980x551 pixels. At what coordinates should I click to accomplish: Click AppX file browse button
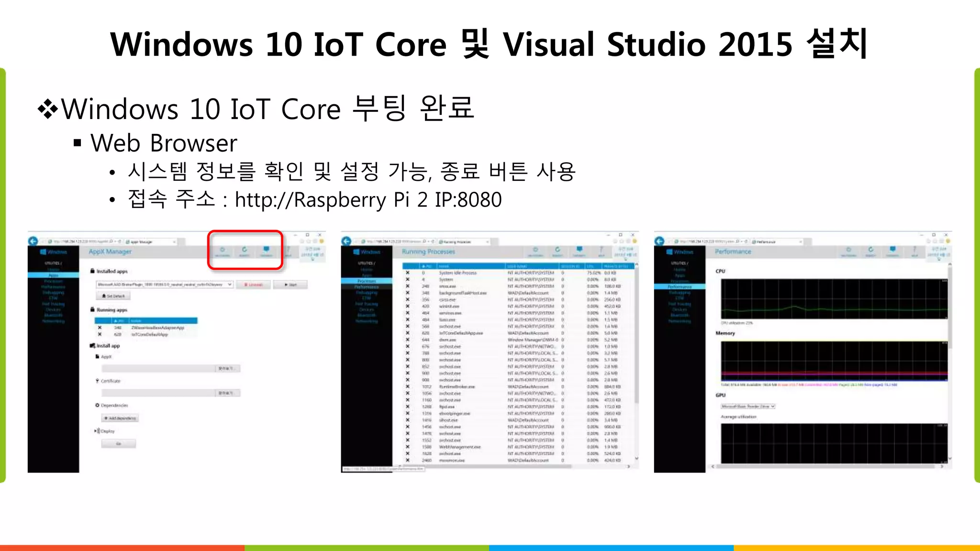coord(227,368)
